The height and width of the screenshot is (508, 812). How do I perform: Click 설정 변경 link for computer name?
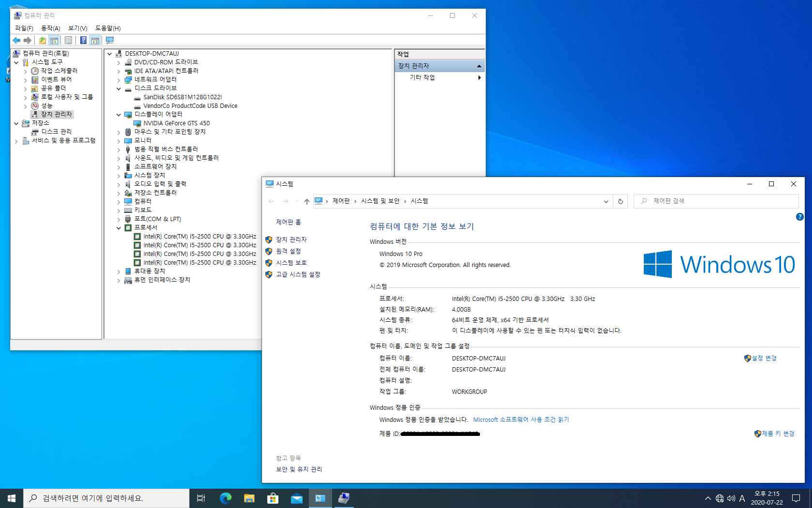[764, 358]
